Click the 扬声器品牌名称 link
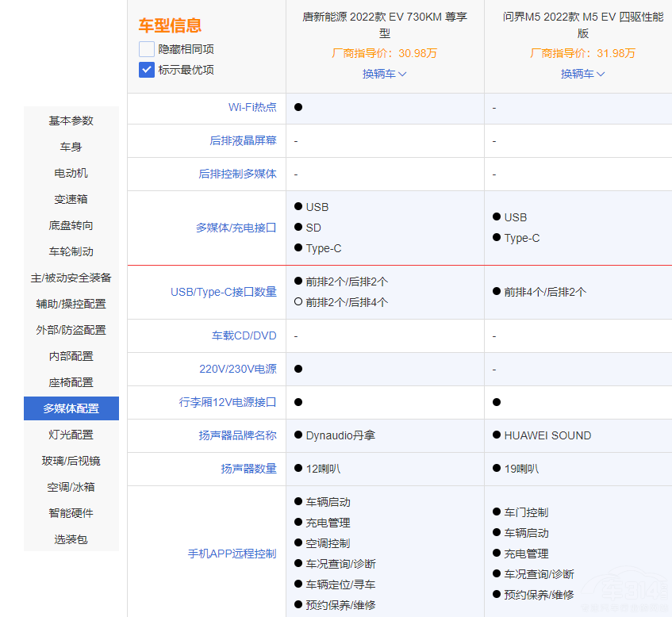The height and width of the screenshot is (617, 672). [237, 435]
